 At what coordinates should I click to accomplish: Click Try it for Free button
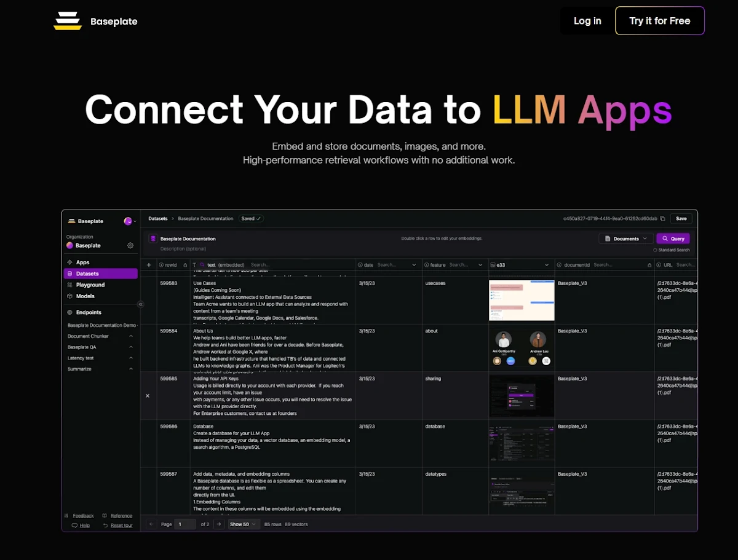coord(660,21)
